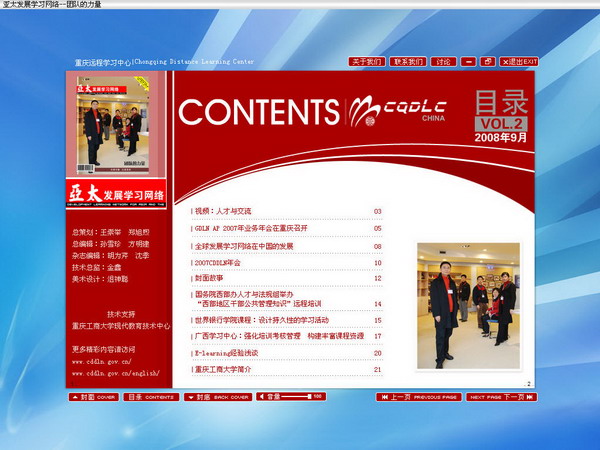Click the magazine cover thumbnail image
This screenshot has height=450, width=600.
click(113, 125)
